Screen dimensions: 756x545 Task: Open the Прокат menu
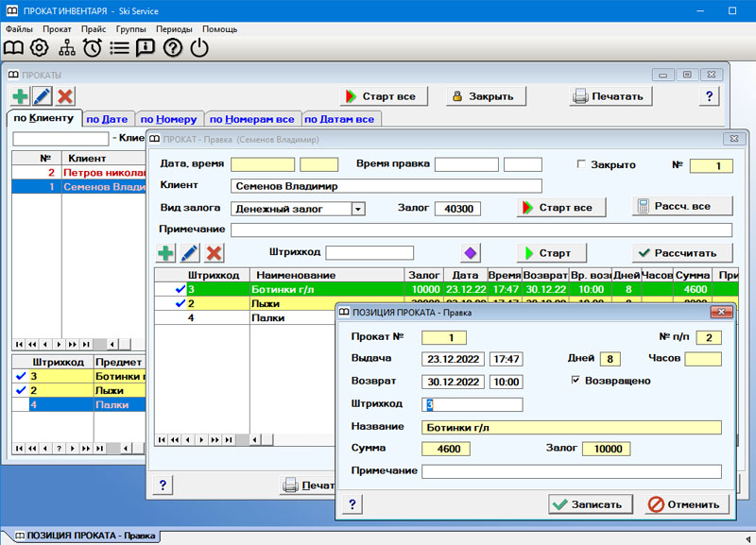click(x=57, y=29)
